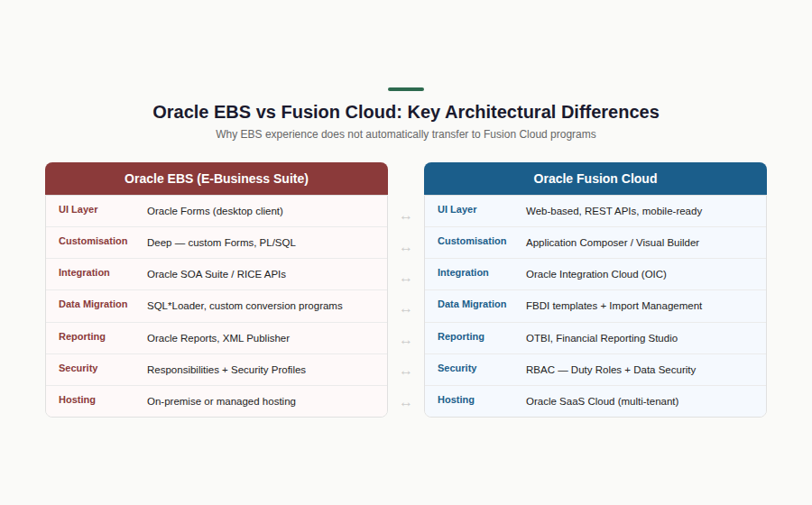Click the double arrow between the Security rows
The height and width of the screenshot is (505, 812).
[x=405, y=372]
